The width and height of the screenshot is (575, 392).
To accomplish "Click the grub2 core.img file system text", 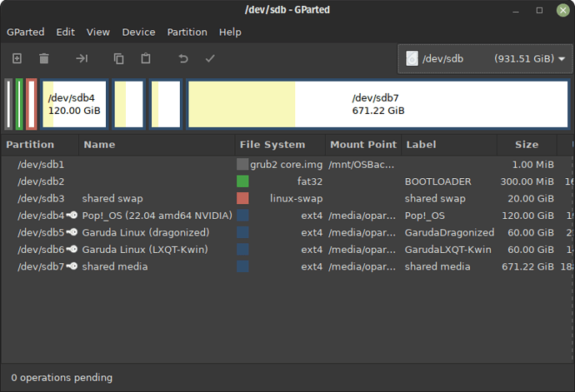I will [287, 165].
